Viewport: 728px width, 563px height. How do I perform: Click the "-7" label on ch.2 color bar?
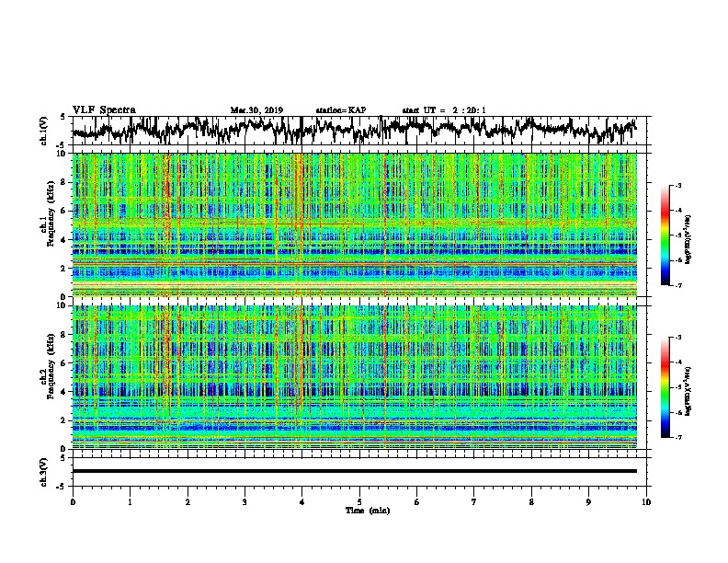[678, 438]
